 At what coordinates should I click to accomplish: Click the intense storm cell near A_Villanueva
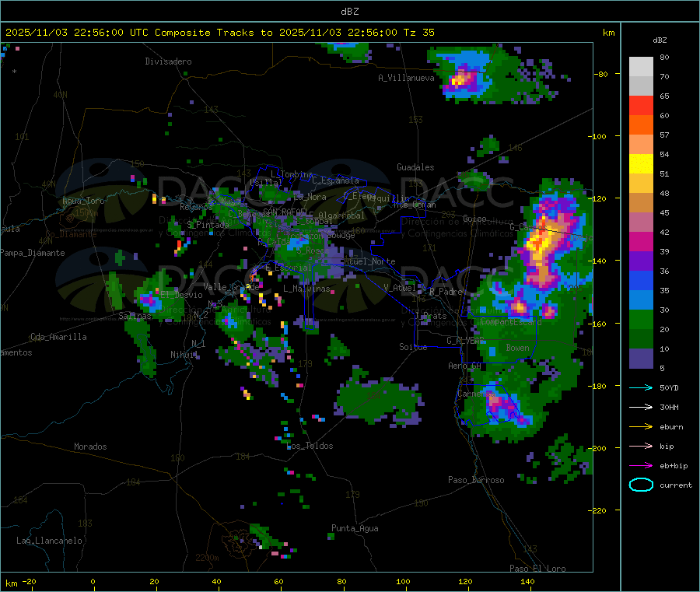[461, 79]
